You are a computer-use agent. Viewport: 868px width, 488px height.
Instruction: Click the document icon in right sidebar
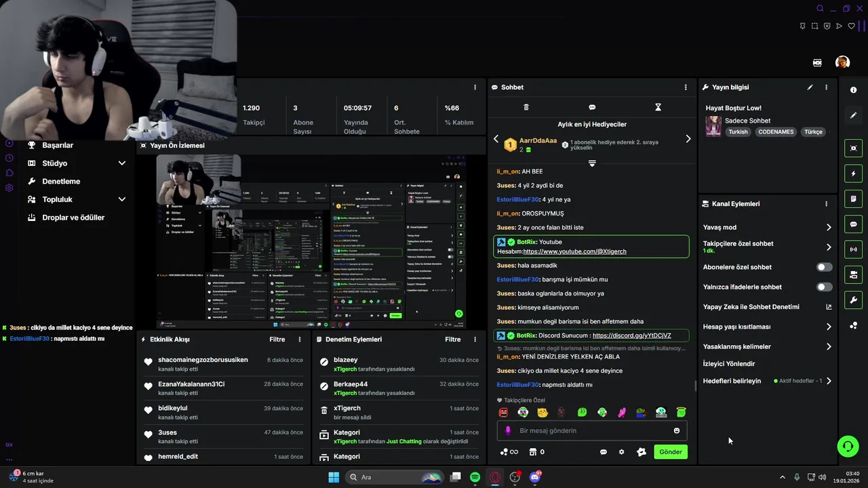853,199
